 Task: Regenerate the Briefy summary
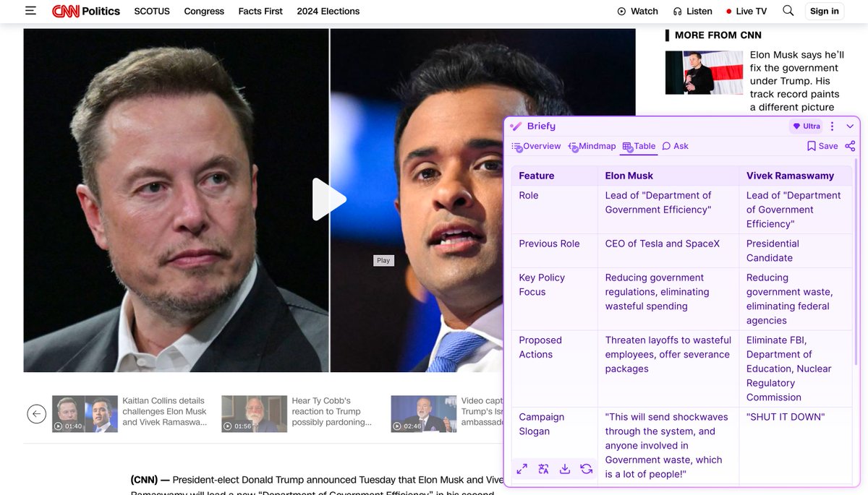(587, 469)
